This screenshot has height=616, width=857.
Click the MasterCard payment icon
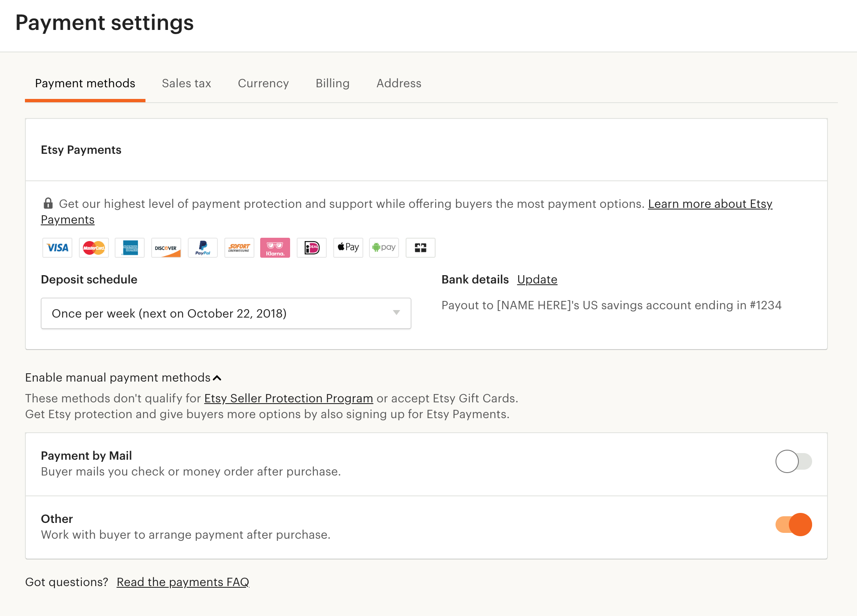pos(94,247)
